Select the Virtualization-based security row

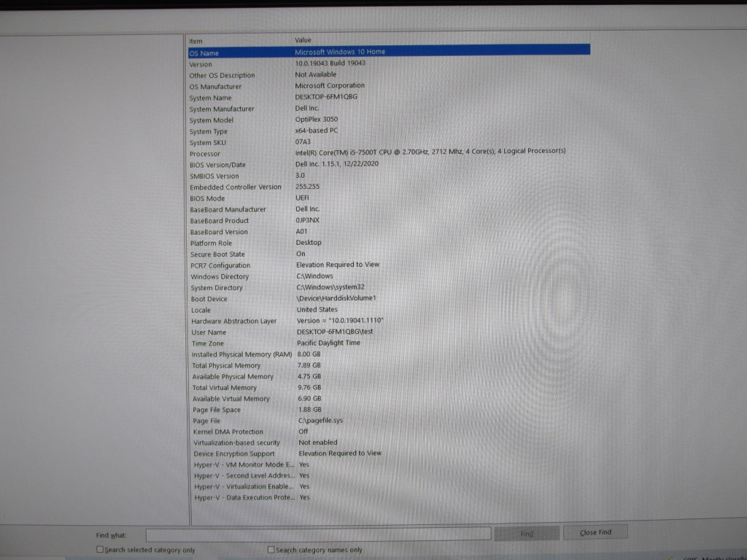(x=389, y=443)
